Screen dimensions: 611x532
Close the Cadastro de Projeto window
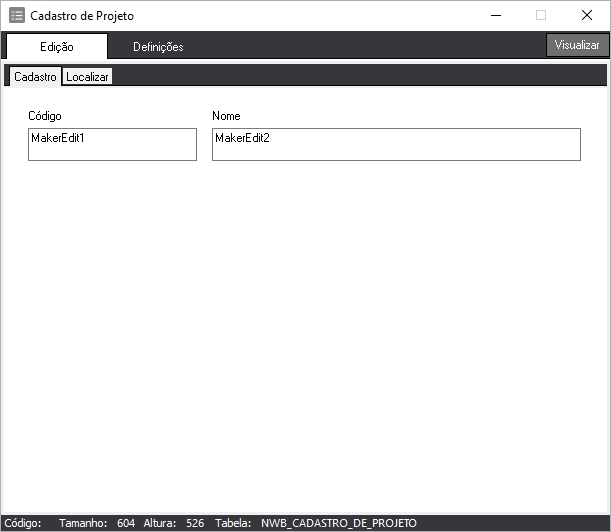coord(587,16)
